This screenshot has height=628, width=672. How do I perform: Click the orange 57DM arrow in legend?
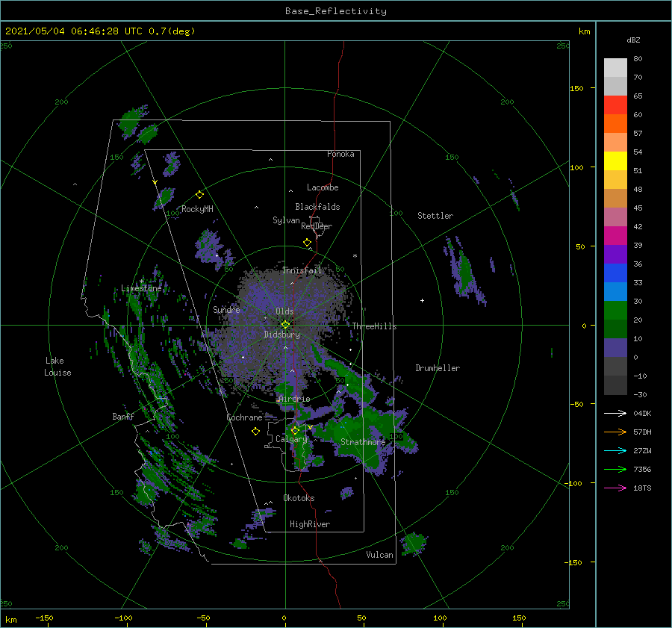615,432
